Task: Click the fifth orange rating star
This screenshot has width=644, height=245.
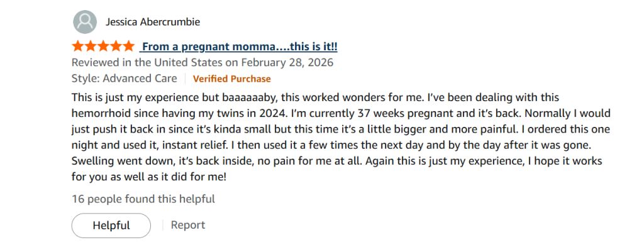Action: coord(128,46)
